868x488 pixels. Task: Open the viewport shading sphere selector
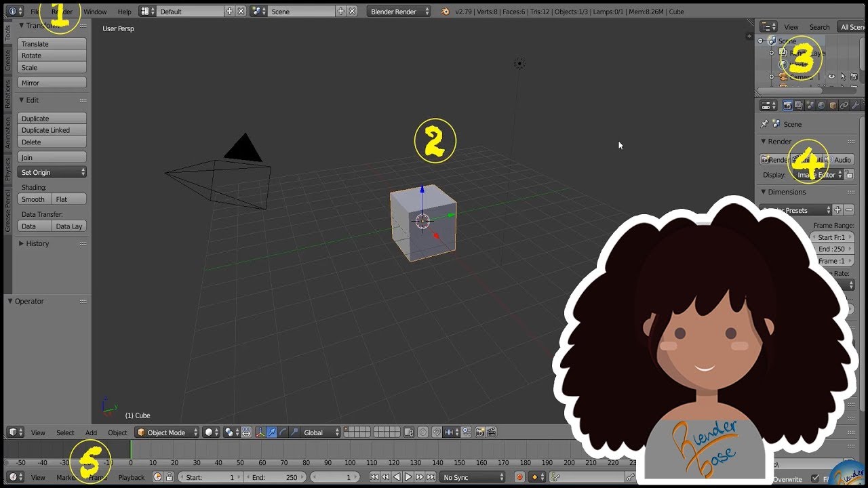click(212, 432)
